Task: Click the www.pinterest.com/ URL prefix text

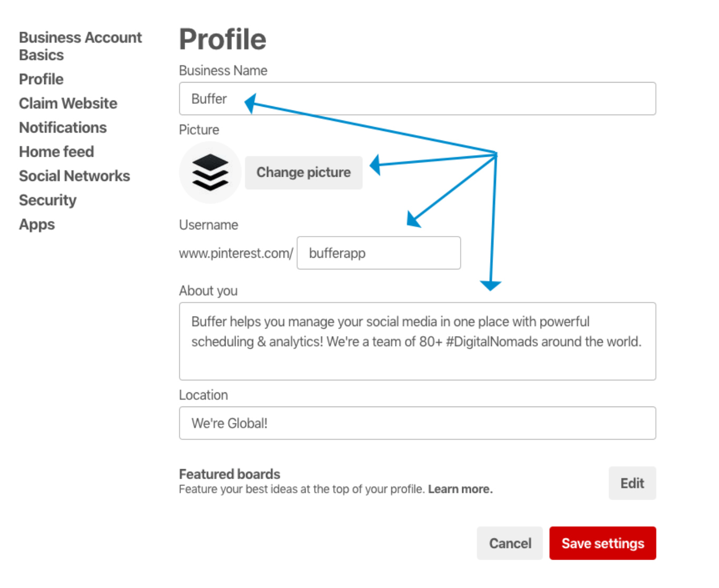Action: coord(236,254)
